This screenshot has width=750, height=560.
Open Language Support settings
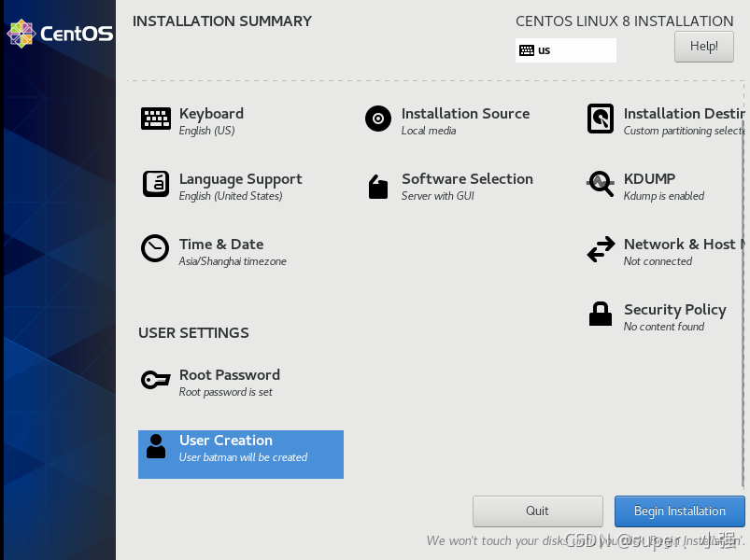tap(241, 179)
